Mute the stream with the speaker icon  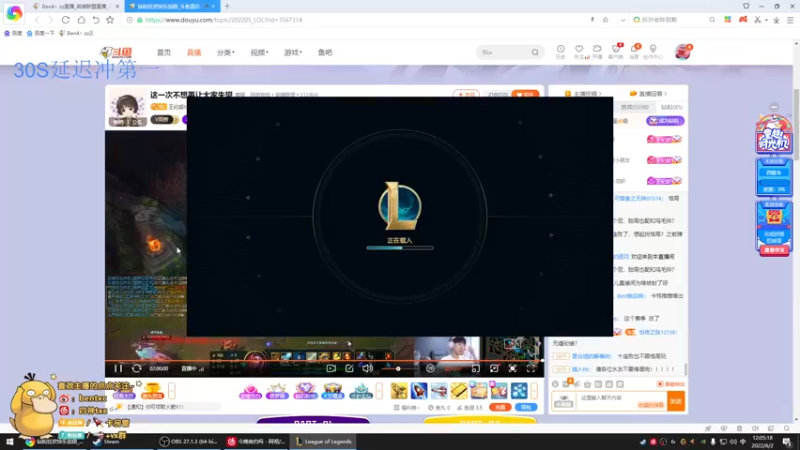[x=367, y=368]
